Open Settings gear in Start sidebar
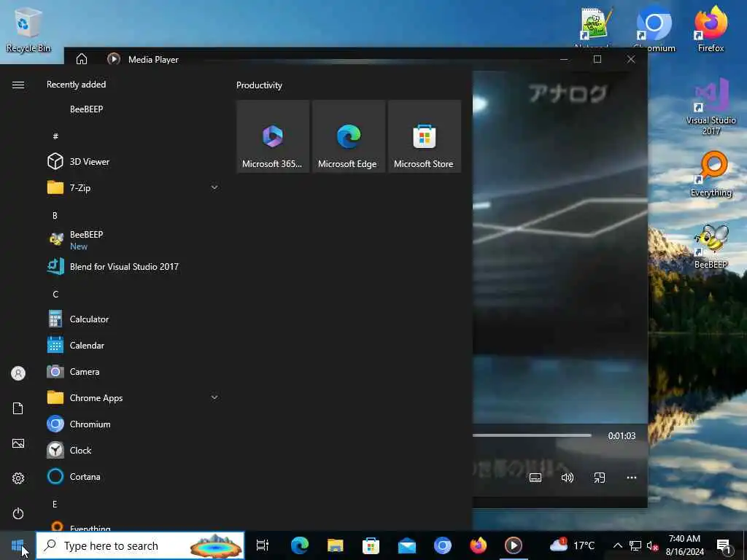The image size is (747, 560). pyautogui.click(x=18, y=478)
